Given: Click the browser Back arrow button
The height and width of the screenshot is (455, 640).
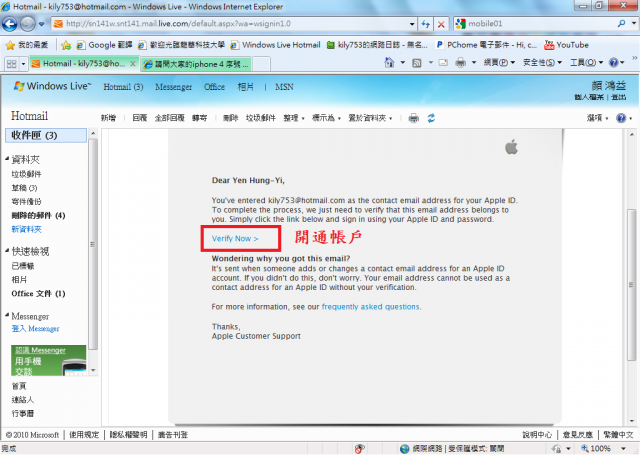Looking at the screenshot, I should [x=10, y=24].
